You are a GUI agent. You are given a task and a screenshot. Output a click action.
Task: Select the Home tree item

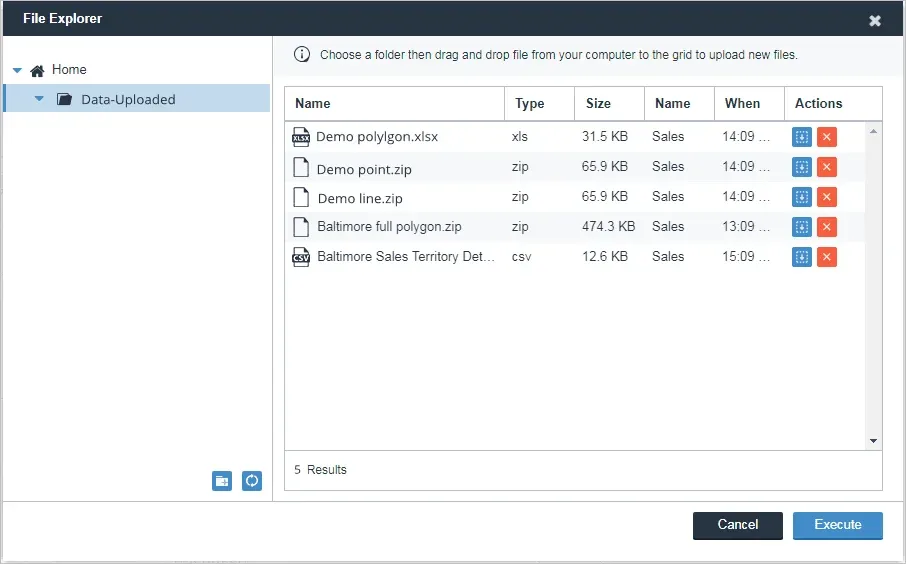coord(69,69)
